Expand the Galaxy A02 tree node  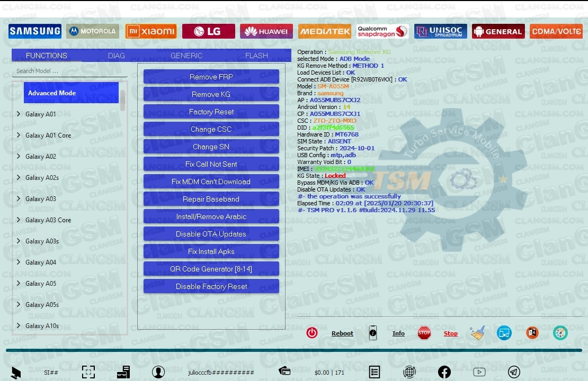(x=19, y=156)
